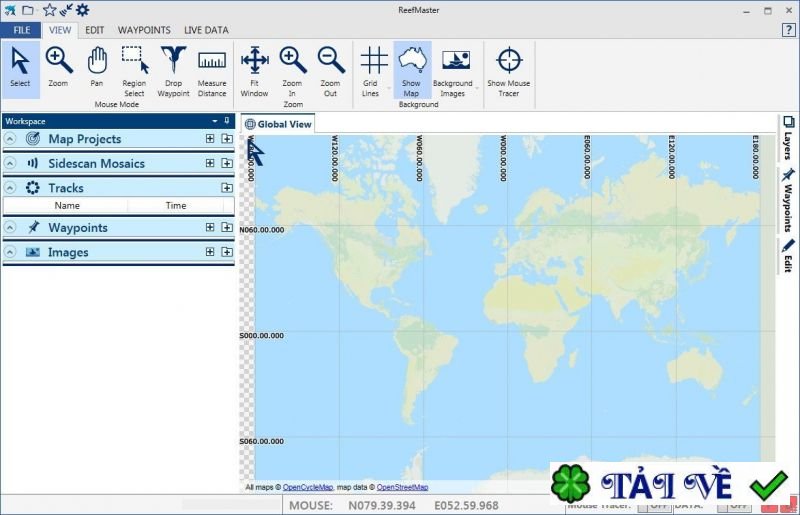Choose the Drop Waypoint tool
800x515 pixels.
(x=173, y=70)
